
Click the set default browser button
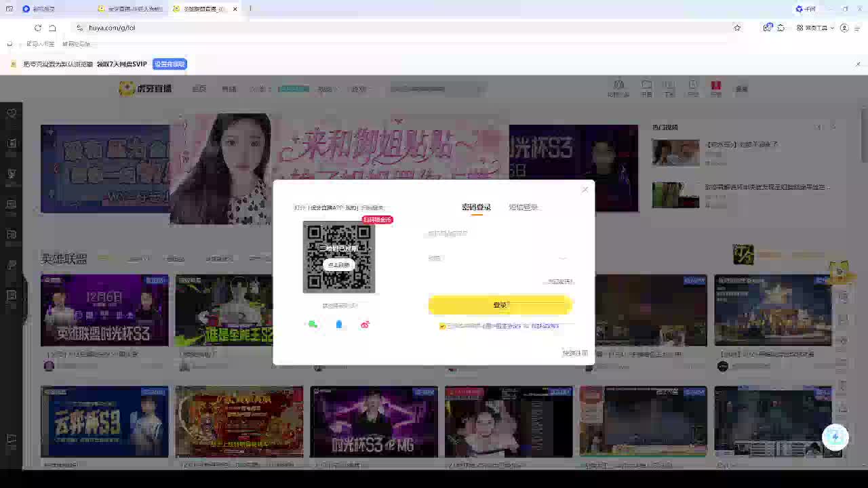pyautogui.click(x=170, y=64)
